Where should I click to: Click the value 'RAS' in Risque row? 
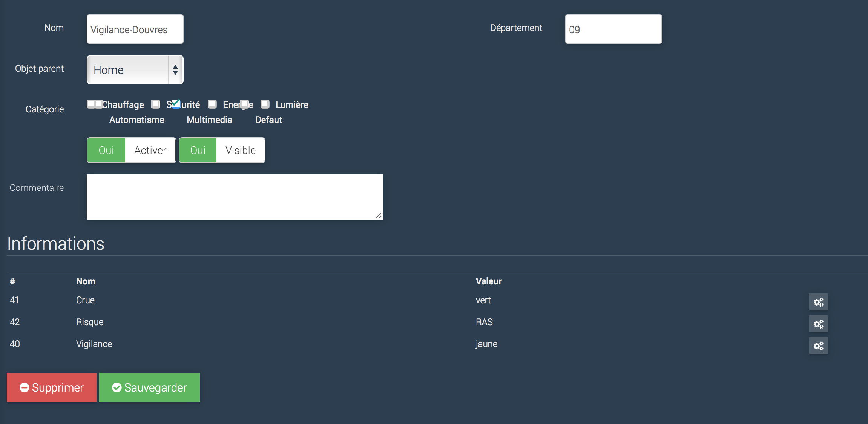click(x=484, y=322)
